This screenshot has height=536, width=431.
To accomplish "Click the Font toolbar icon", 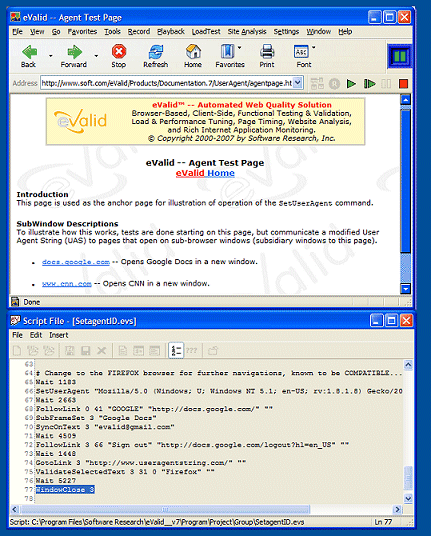I will click(301, 52).
